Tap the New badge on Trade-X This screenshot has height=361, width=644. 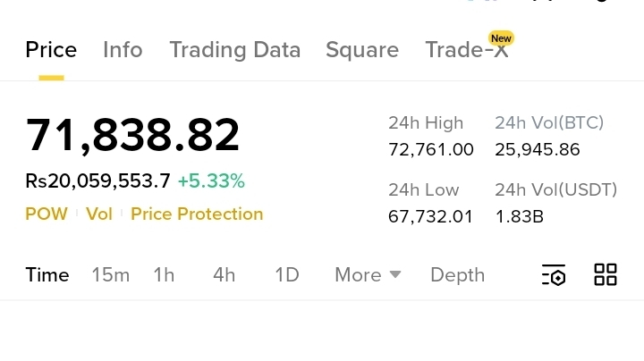(x=501, y=38)
